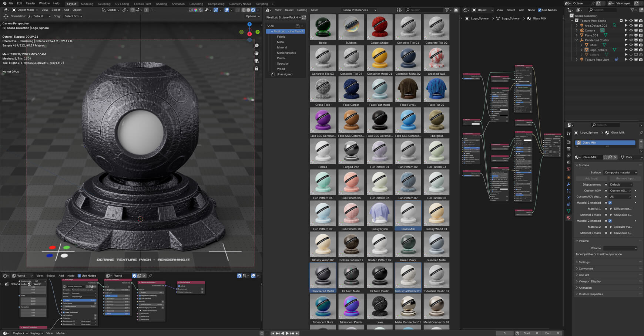Add material slot with plus icon
Image resolution: width=644 pixels, height=336 pixels.
[641, 142]
